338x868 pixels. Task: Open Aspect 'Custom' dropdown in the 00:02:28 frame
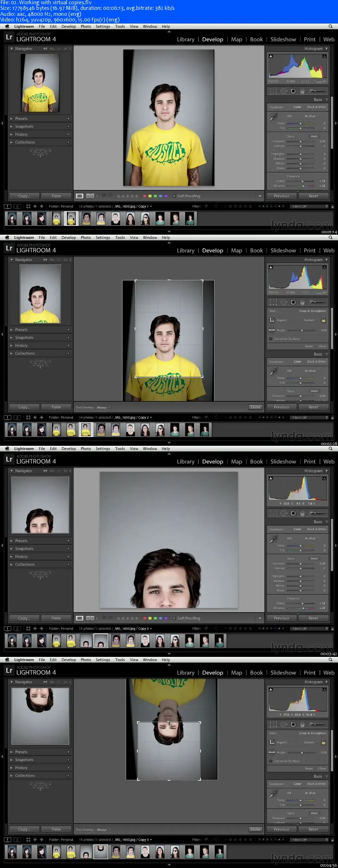(x=311, y=320)
